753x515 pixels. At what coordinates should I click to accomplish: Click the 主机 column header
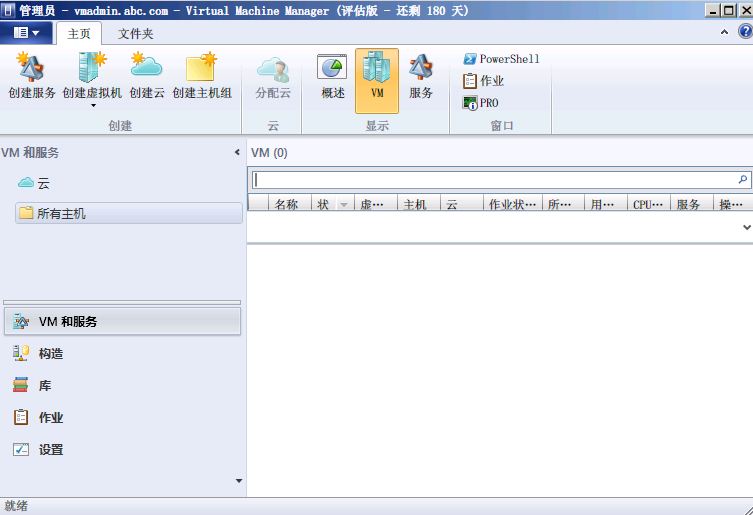(x=419, y=204)
